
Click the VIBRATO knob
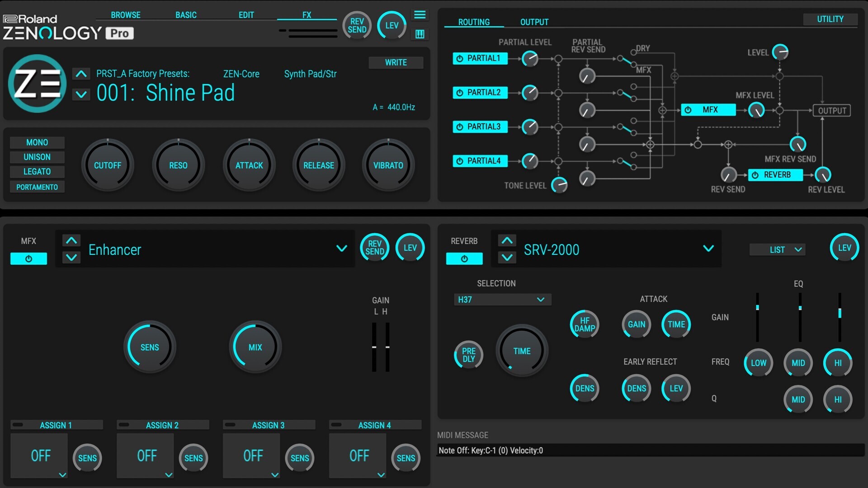tap(388, 165)
